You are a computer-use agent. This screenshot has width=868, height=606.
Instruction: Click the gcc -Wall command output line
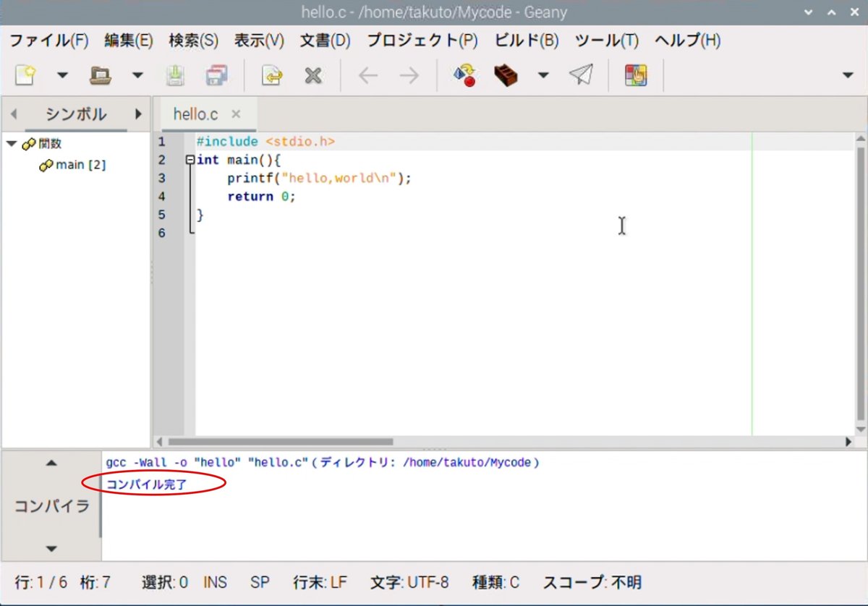click(x=323, y=462)
